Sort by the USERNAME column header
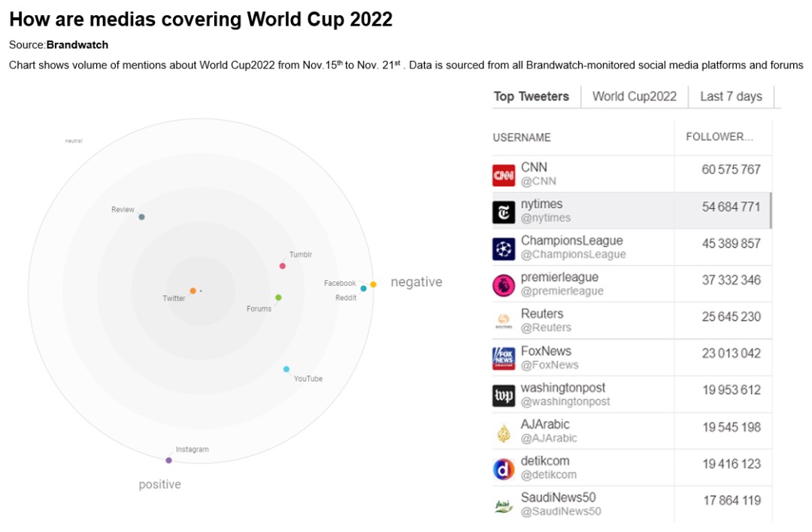This screenshot has width=812, height=532. (x=522, y=138)
